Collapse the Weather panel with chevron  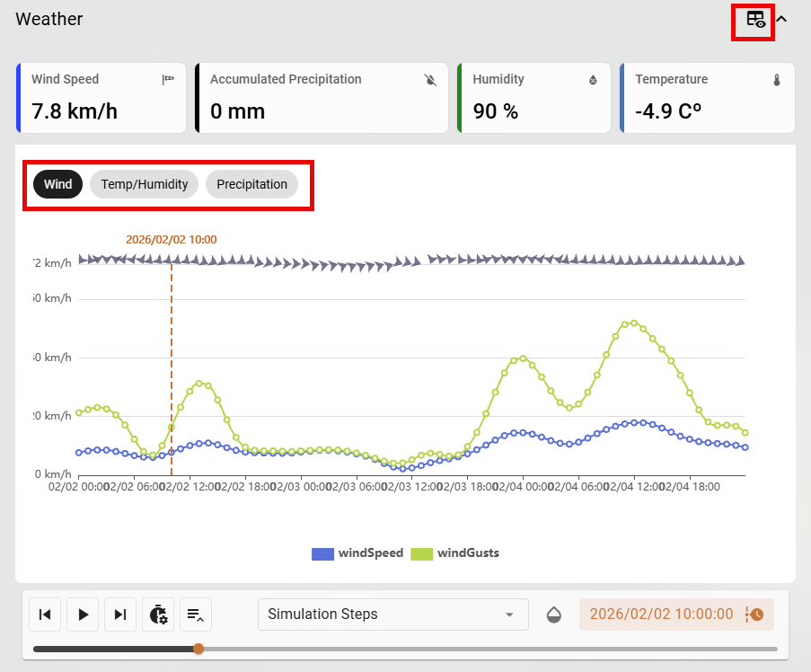[781, 20]
